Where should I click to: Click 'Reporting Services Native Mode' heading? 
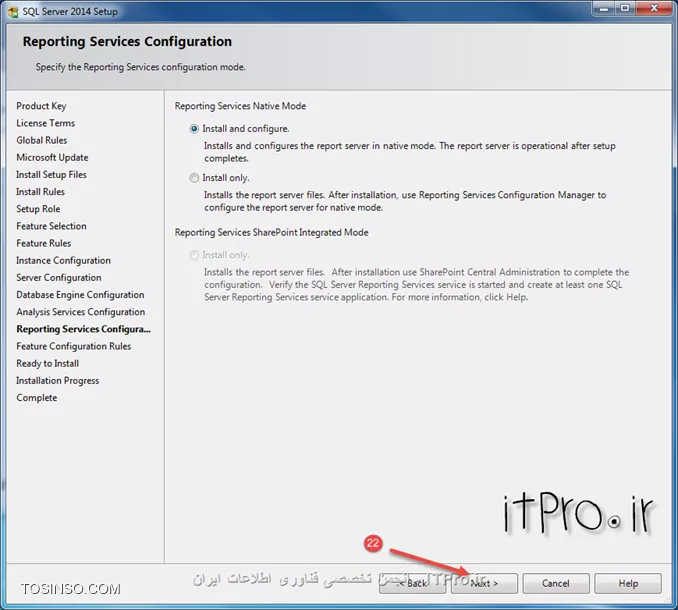240,106
